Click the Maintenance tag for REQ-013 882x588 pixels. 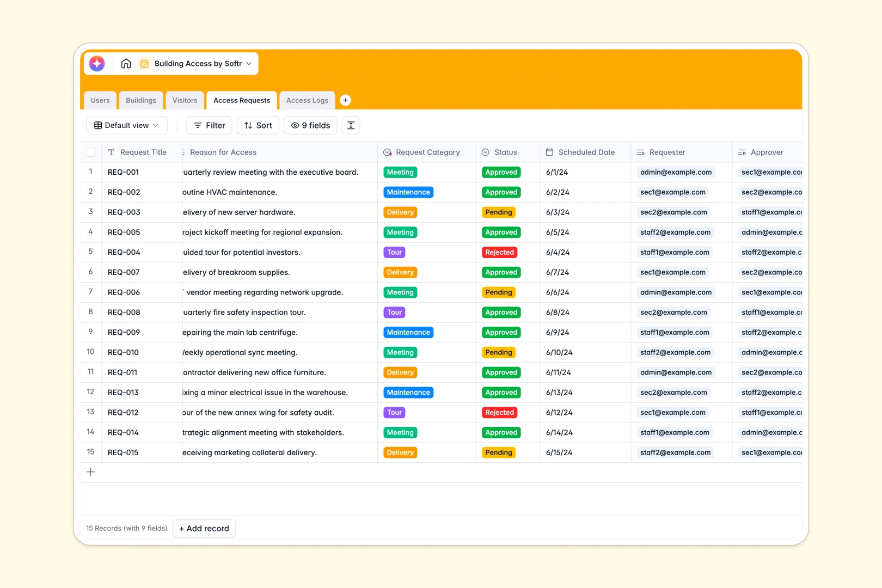[x=408, y=393]
